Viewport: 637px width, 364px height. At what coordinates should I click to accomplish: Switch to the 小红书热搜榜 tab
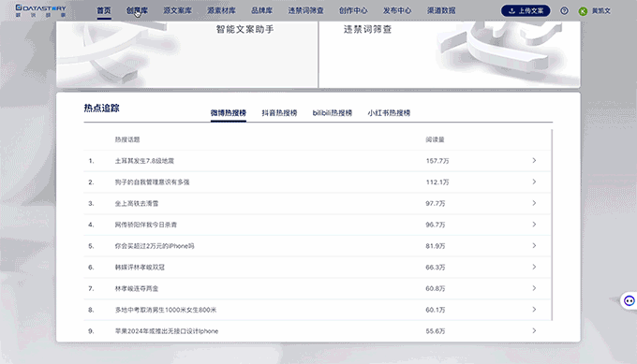pyautogui.click(x=389, y=113)
